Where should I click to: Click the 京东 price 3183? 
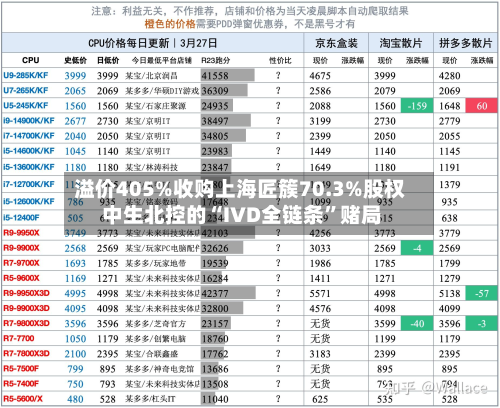tap(320, 354)
